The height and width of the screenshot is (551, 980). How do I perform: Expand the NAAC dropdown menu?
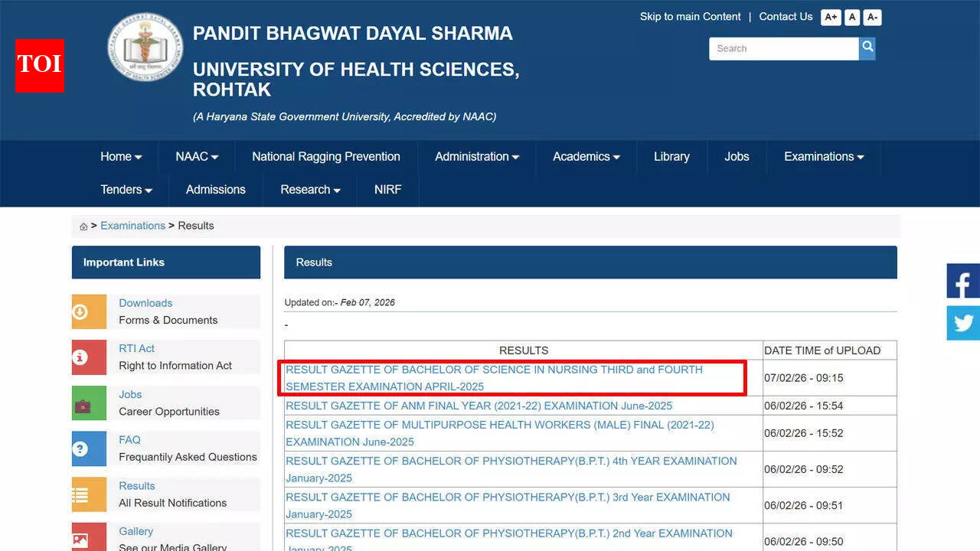[197, 157]
